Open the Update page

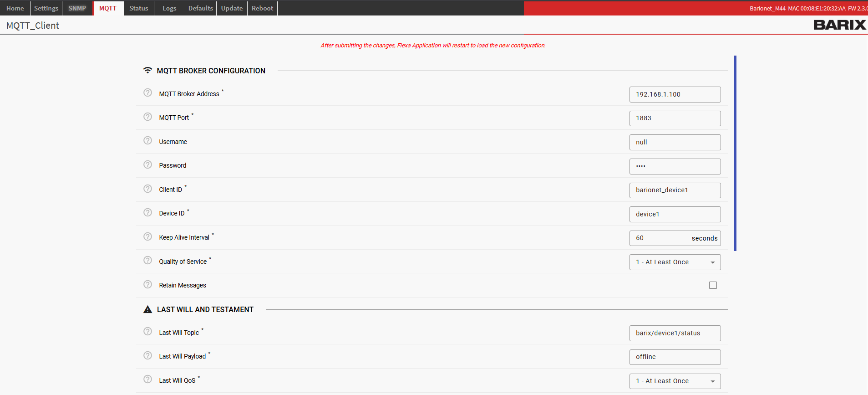point(232,8)
